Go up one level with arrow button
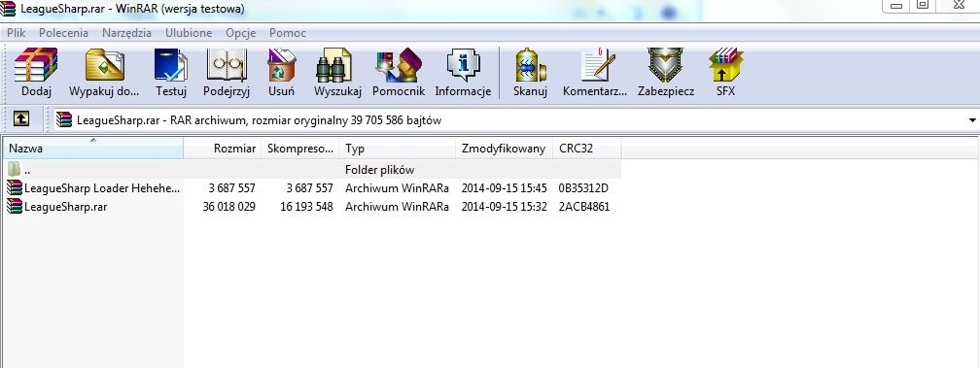980x368 pixels. 21,119
